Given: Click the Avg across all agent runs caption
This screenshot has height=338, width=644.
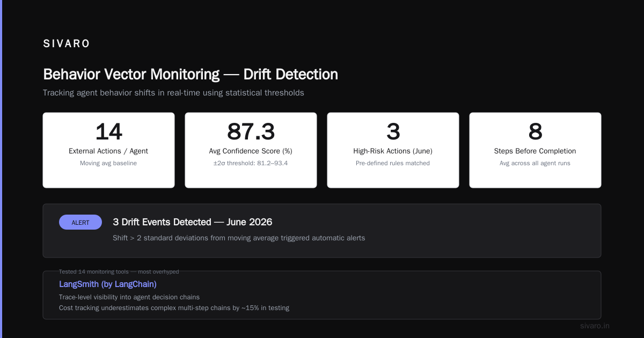Looking at the screenshot, I should 535,163.
